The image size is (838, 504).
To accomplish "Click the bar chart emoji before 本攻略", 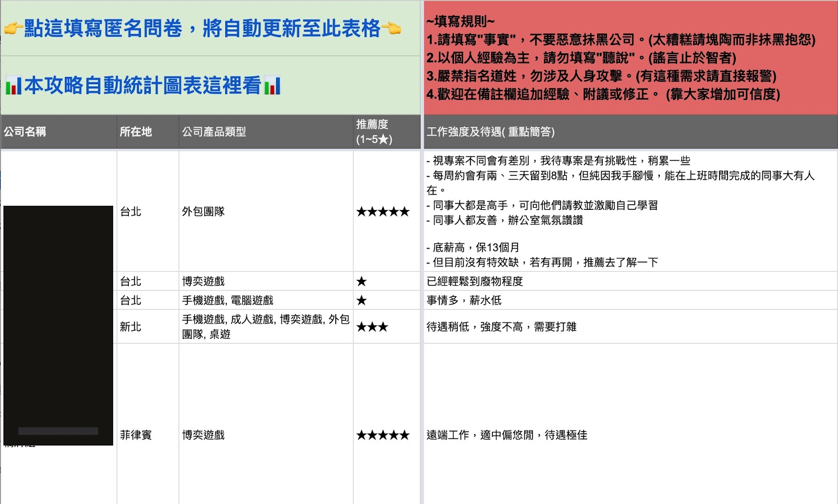I will [x=14, y=86].
